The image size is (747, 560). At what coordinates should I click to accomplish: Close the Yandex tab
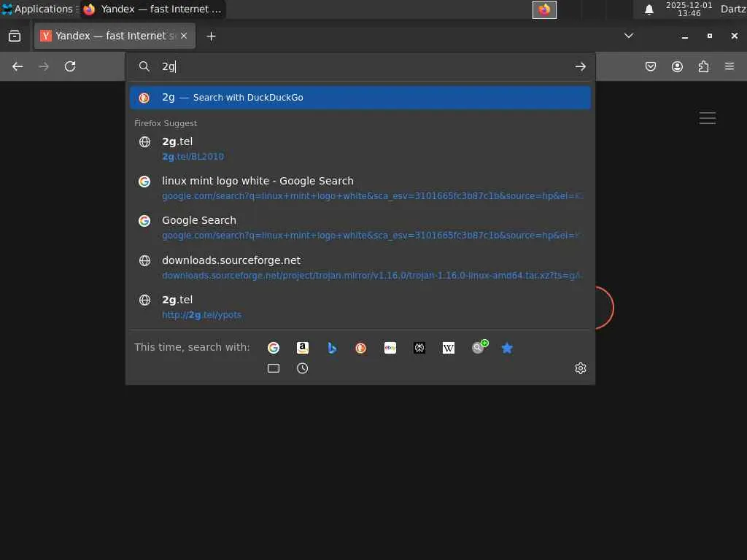(x=184, y=36)
